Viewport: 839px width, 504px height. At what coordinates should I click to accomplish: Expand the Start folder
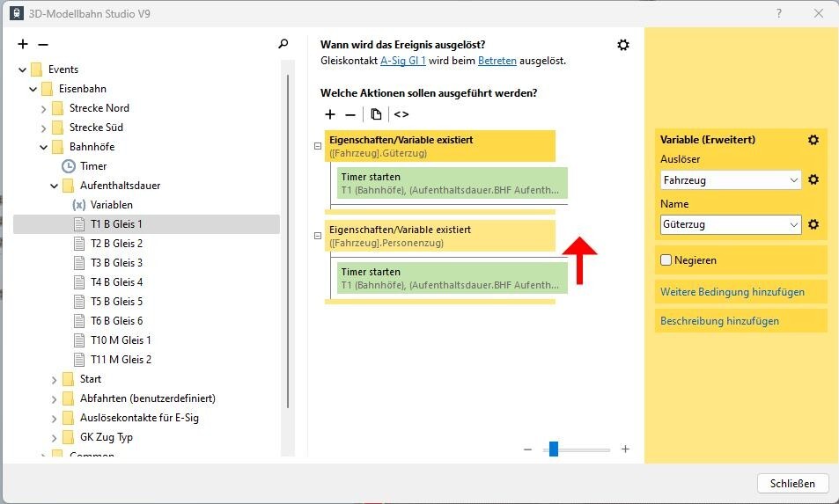pyautogui.click(x=55, y=379)
